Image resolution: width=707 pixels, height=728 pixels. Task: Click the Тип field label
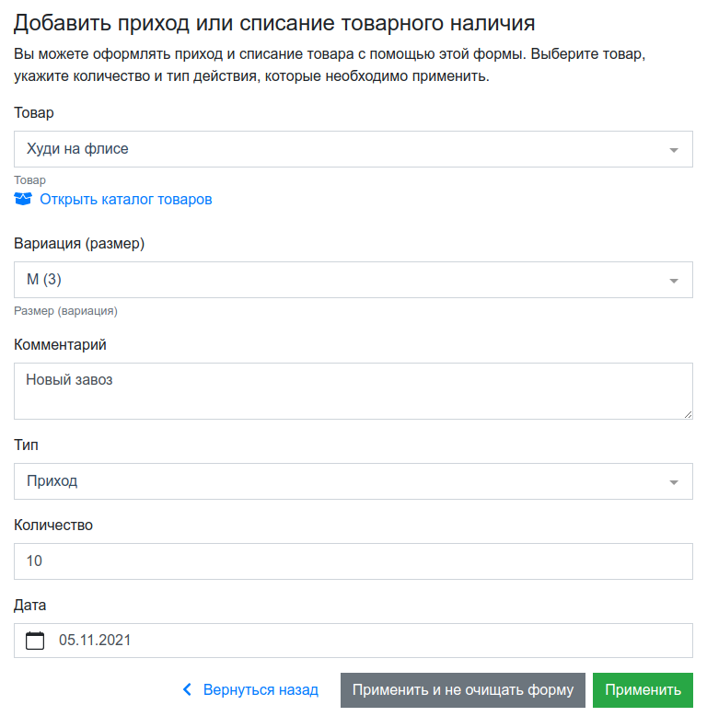click(x=26, y=445)
